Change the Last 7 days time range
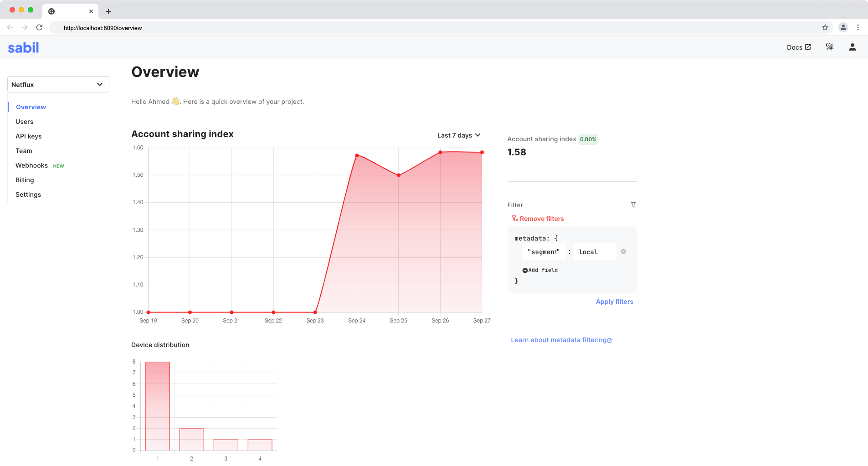The width and height of the screenshot is (868, 466). [458, 135]
